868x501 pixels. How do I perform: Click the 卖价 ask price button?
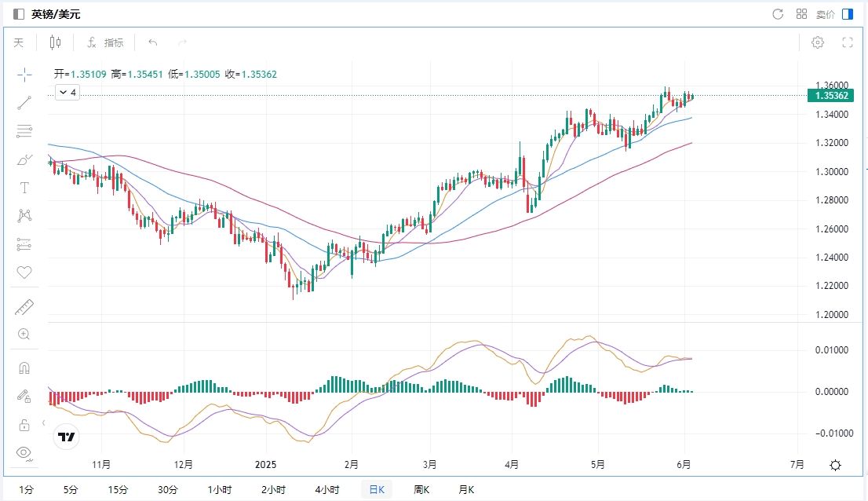coord(825,14)
